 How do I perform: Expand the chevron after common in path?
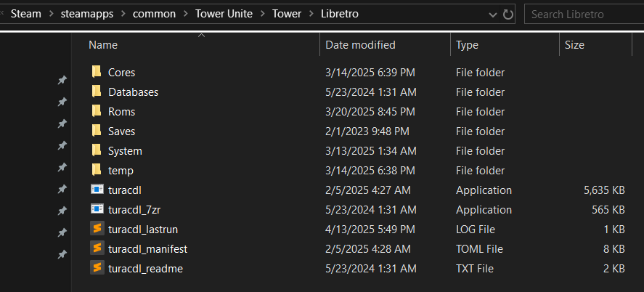point(186,14)
